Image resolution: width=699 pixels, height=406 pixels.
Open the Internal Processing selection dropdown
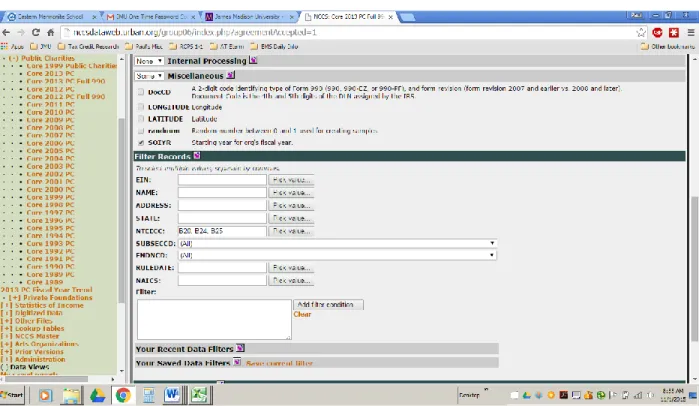click(149, 61)
